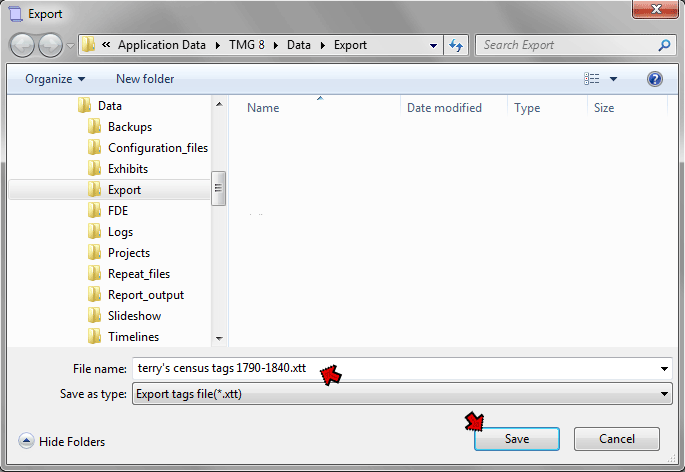Select the Configuration_files folder

click(158, 148)
